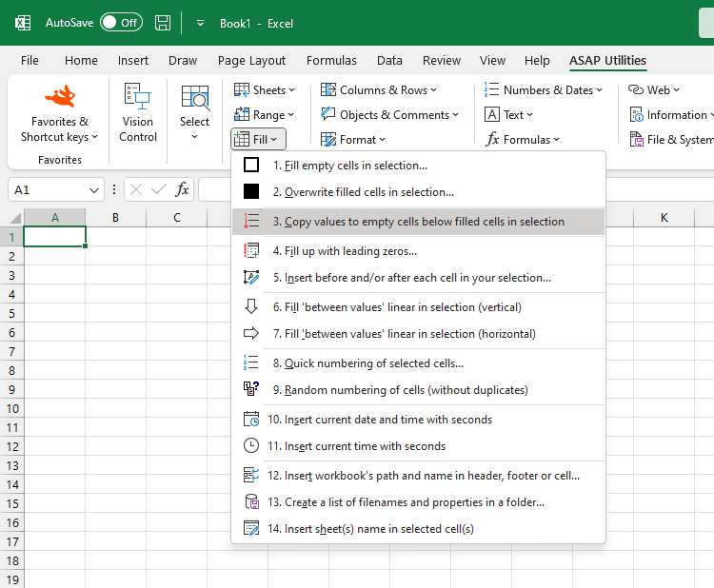
Task: Open the Select dropdown menu
Action: click(194, 112)
